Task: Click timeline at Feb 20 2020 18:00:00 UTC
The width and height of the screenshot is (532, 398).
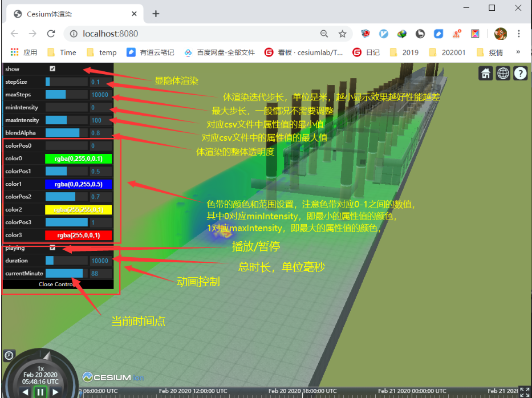Action: point(303,391)
